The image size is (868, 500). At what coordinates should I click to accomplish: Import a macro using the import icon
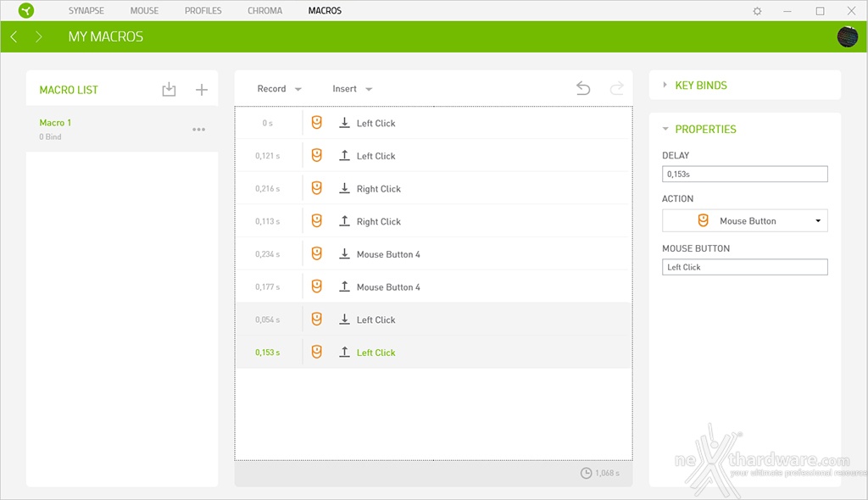(x=169, y=89)
